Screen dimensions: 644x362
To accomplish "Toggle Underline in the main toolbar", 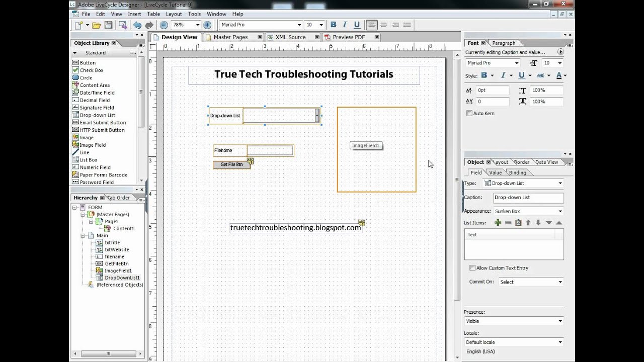I will pyautogui.click(x=357, y=25).
